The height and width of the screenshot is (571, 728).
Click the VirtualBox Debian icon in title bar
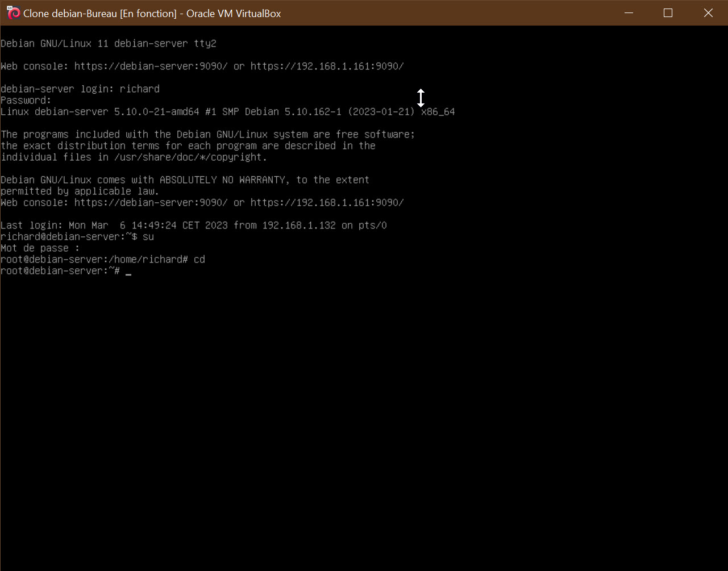coord(14,13)
